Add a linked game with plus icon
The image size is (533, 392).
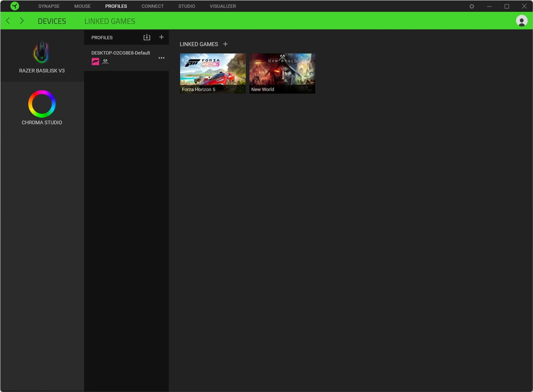click(225, 44)
